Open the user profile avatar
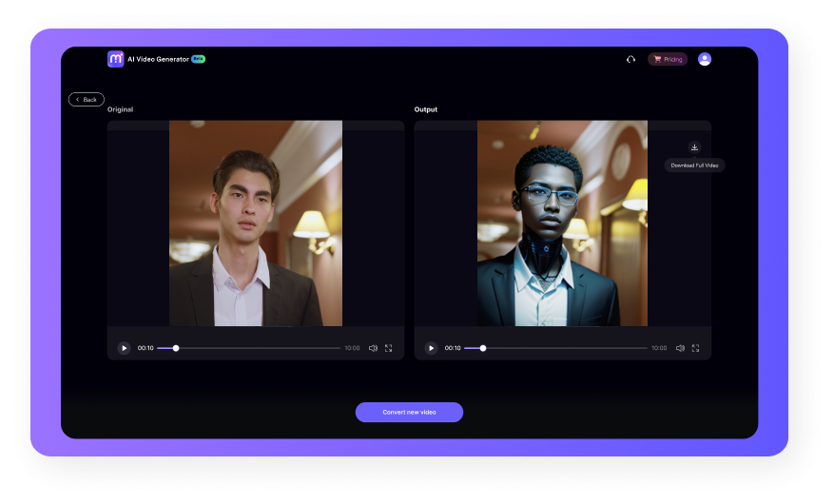 (705, 59)
